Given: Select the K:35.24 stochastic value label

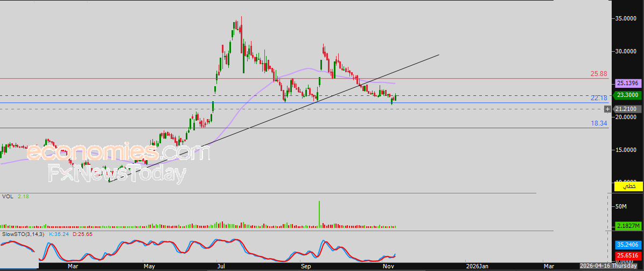Looking at the screenshot, I should (x=60, y=234).
